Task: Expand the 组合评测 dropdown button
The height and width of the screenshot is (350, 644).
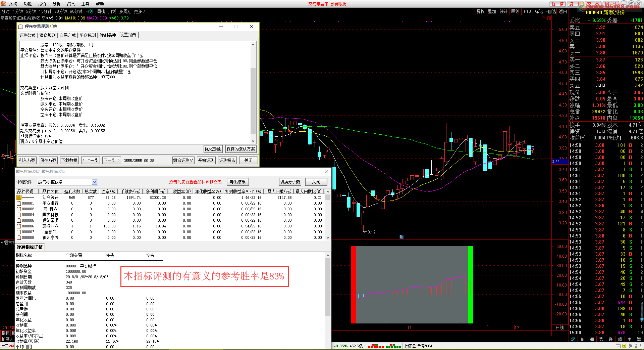Action: click(x=183, y=161)
